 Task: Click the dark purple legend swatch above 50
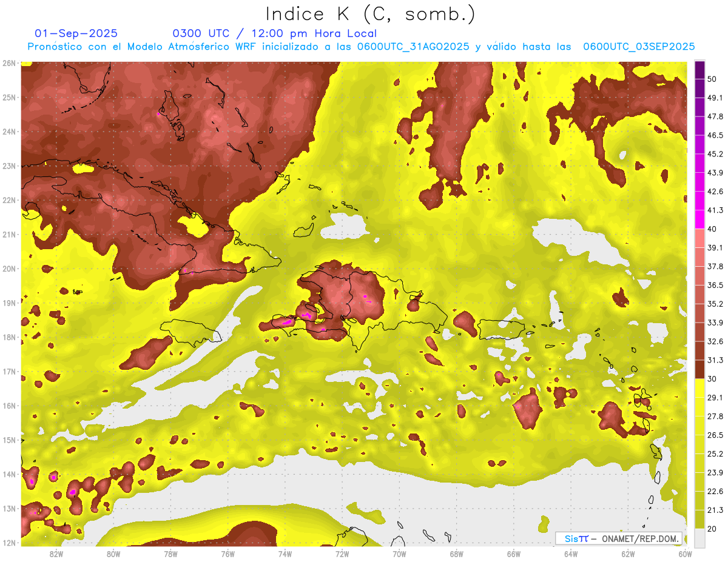click(x=699, y=69)
